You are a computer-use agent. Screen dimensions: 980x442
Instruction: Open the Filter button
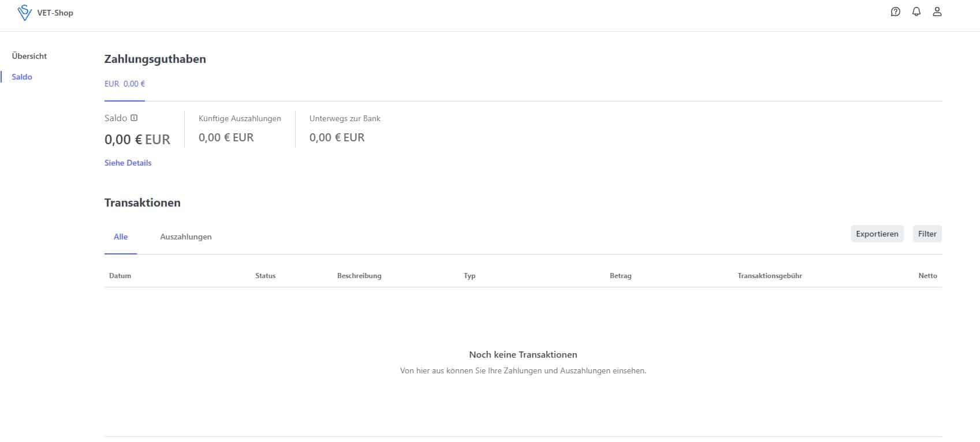coord(927,234)
